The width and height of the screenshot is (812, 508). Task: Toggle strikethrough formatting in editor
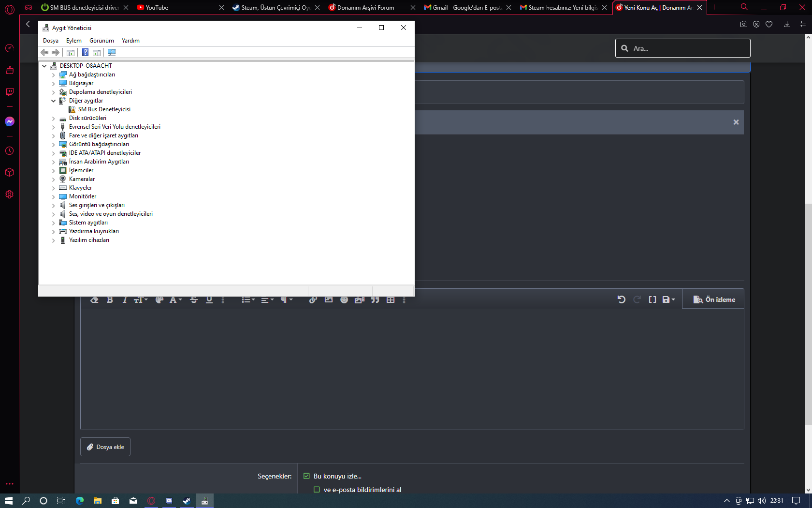tap(194, 300)
